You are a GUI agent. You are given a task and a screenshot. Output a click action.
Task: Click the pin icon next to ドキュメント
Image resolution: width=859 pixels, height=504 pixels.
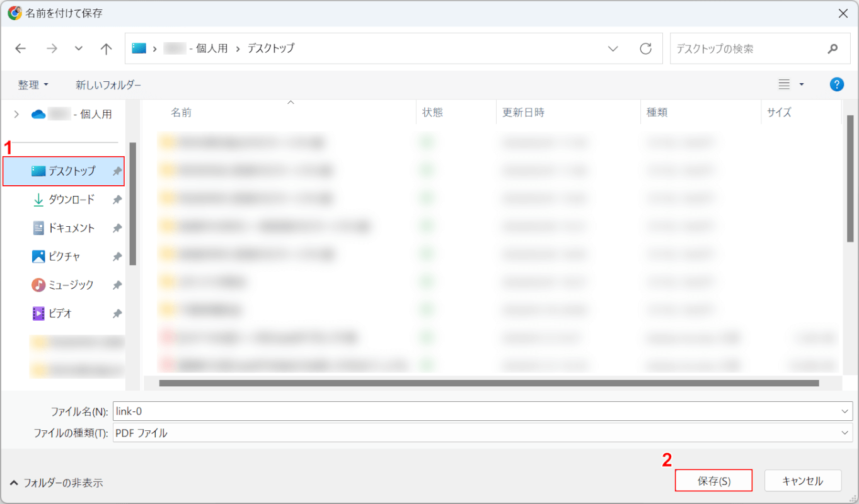coord(117,228)
